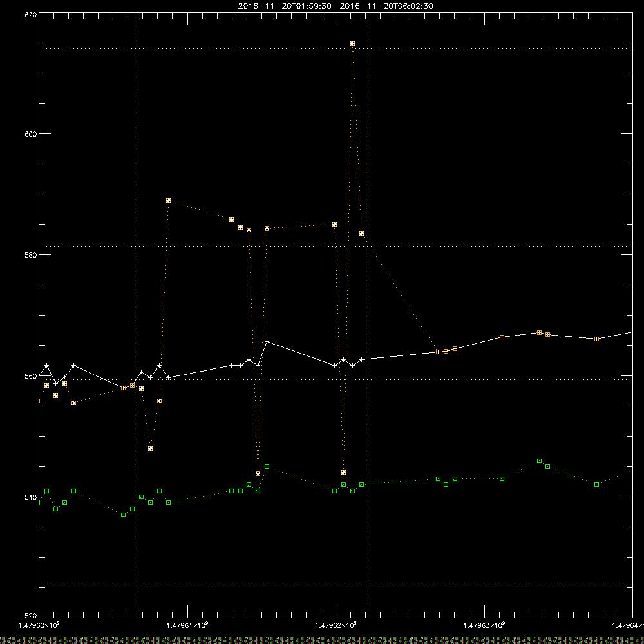The image size is (644, 644).
Task: Click the dotted horizontal line near 525
Action: click(x=336, y=585)
